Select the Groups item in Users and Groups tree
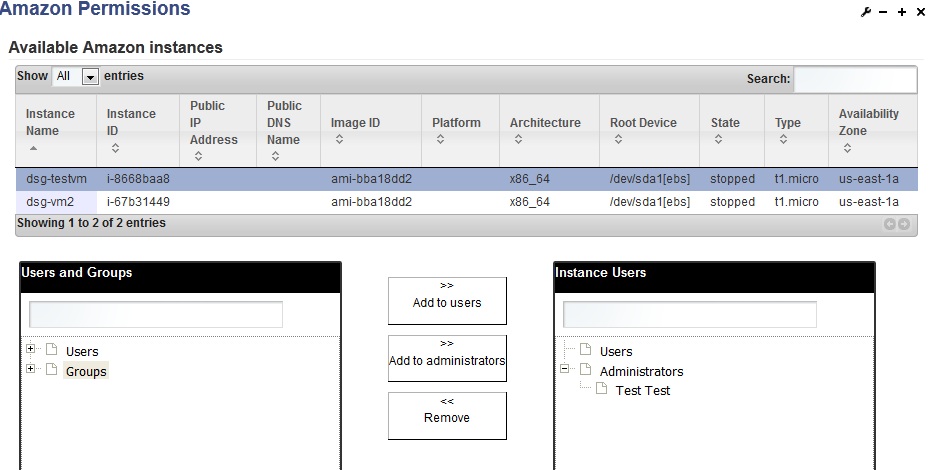This screenshot has width=932, height=470. tap(86, 371)
